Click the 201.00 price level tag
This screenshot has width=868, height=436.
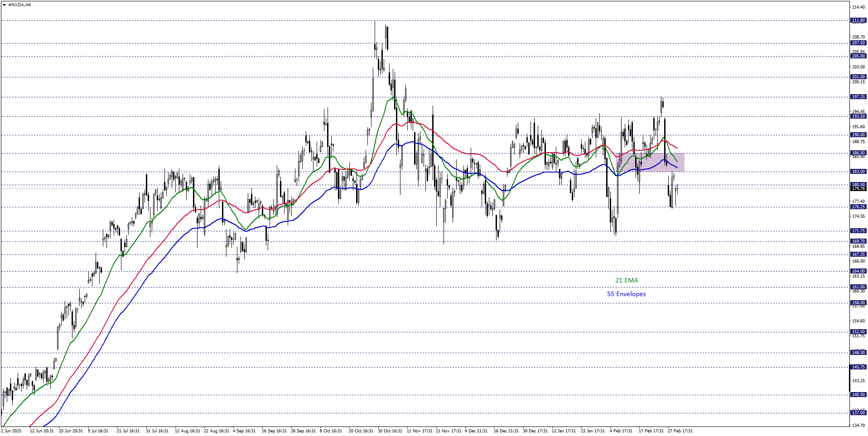click(858, 77)
